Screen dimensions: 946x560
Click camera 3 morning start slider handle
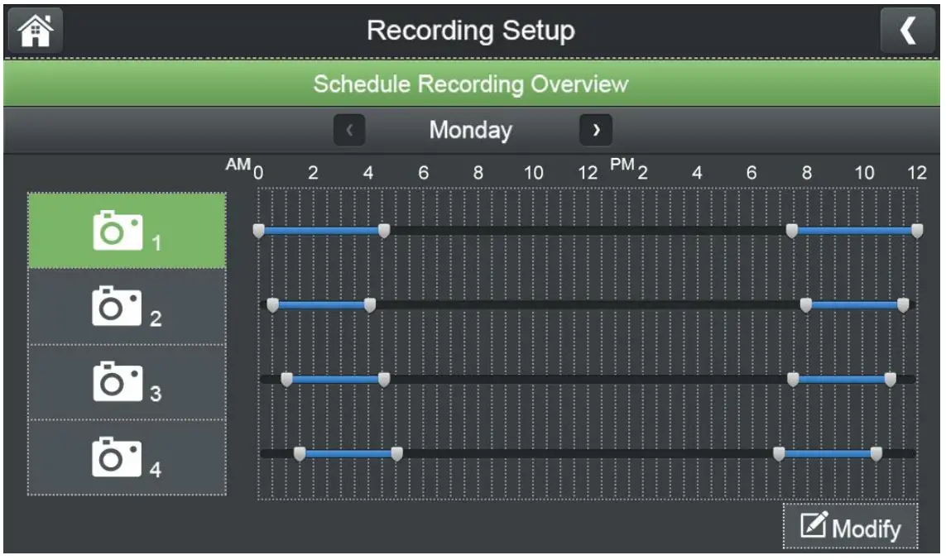pos(287,380)
